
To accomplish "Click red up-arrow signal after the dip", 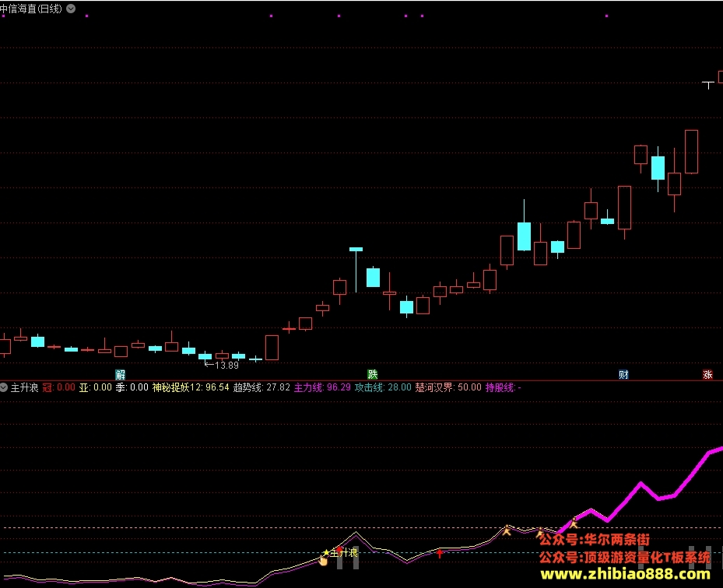I will (440, 554).
